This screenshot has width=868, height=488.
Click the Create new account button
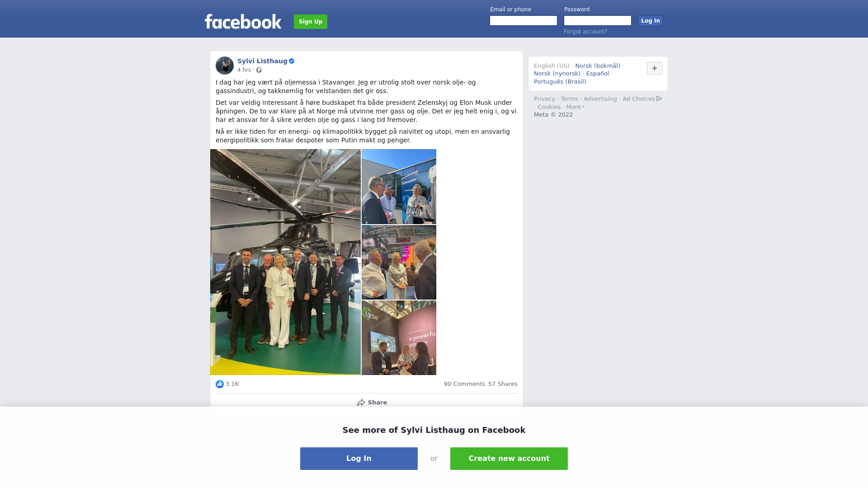tap(509, 459)
